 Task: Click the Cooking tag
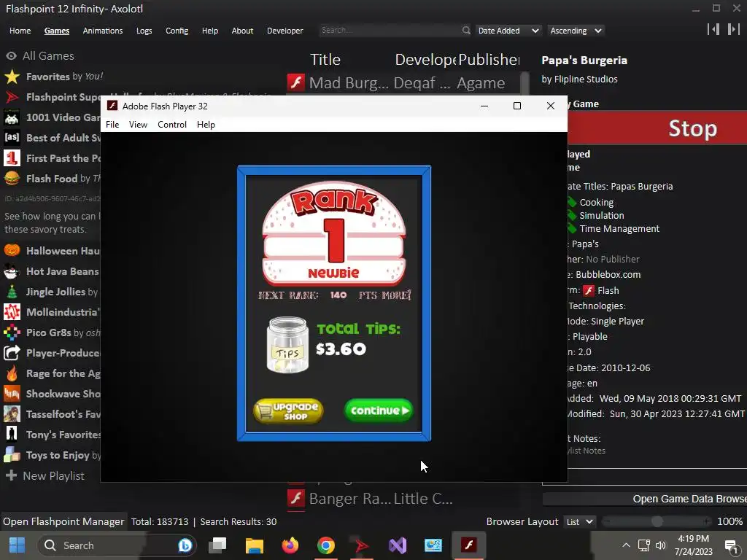click(x=596, y=203)
